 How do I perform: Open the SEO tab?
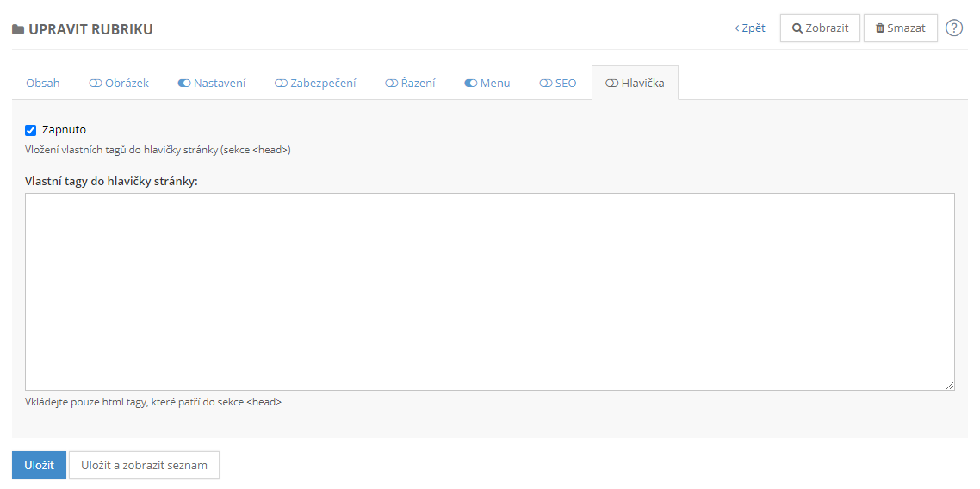tap(558, 84)
